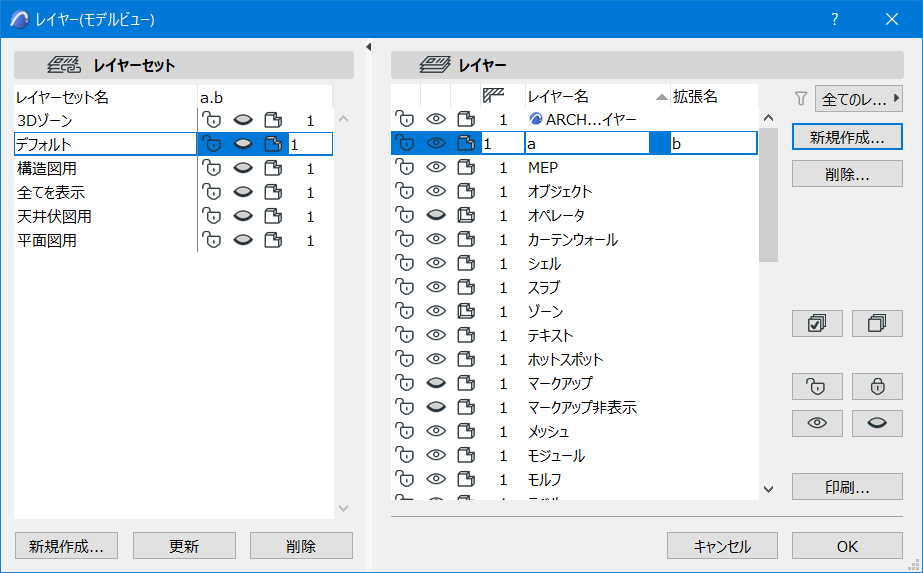This screenshot has height=573, width=923.
Task: Click model icon of 天井伏図用 layer set
Action: click(x=273, y=217)
